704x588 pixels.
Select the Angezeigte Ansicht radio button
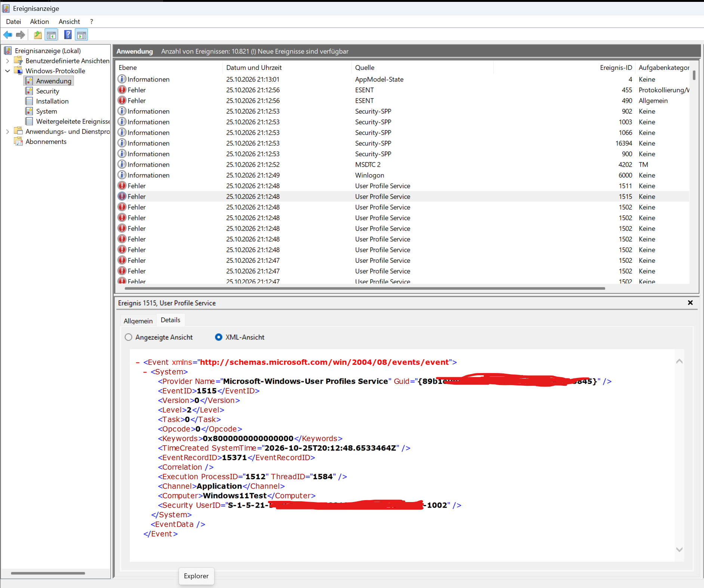pyautogui.click(x=129, y=337)
